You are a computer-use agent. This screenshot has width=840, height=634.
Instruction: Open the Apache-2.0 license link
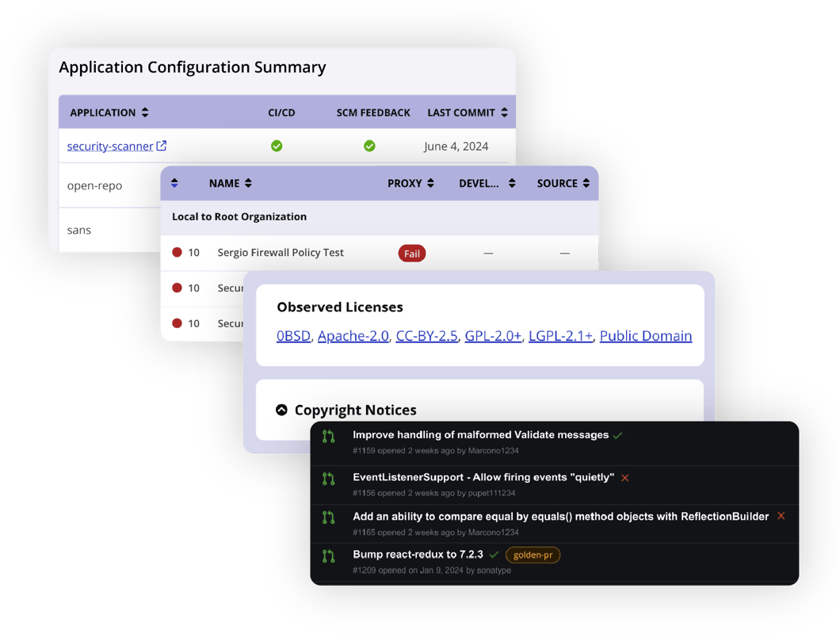pyautogui.click(x=352, y=335)
